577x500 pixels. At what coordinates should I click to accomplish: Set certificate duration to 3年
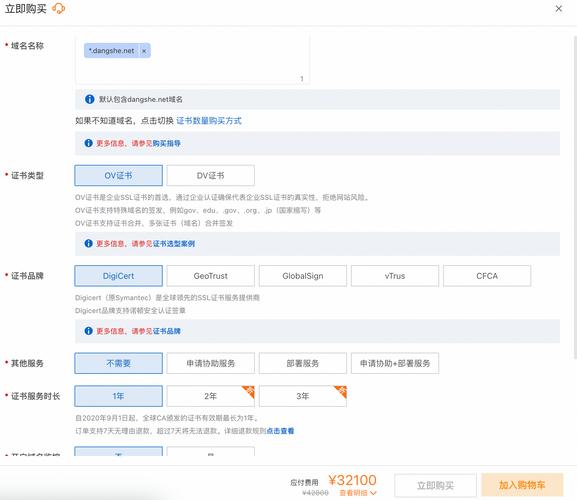pos(303,396)
